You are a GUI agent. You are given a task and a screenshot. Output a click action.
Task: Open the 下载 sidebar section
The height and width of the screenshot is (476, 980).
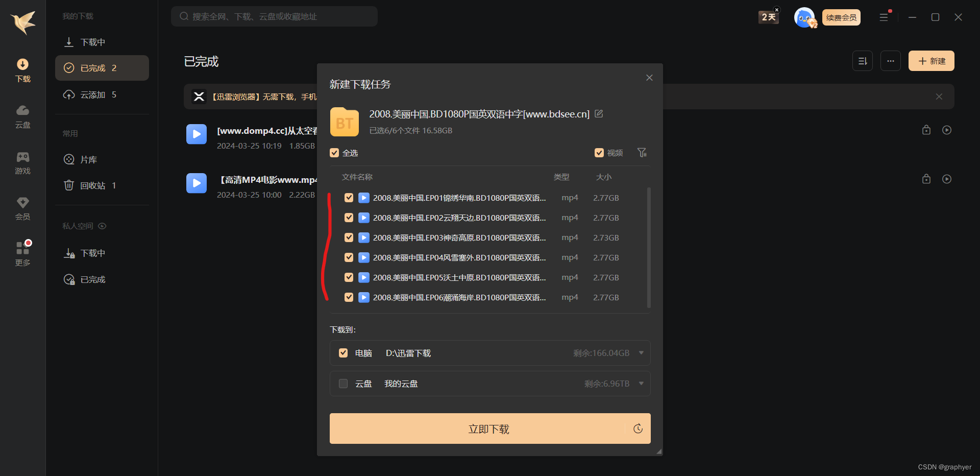point(23,70)
